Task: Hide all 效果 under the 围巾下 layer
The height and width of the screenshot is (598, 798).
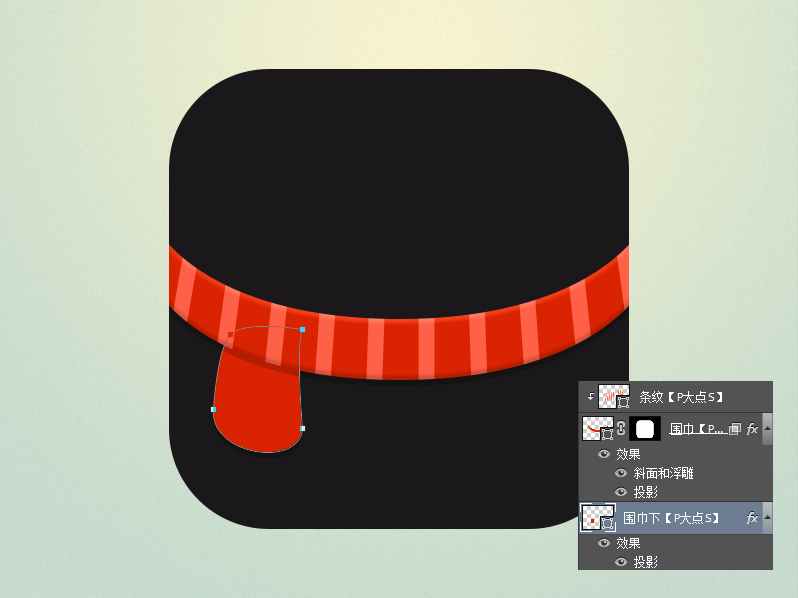Action: pyautogui.click(x=604, y=543)
